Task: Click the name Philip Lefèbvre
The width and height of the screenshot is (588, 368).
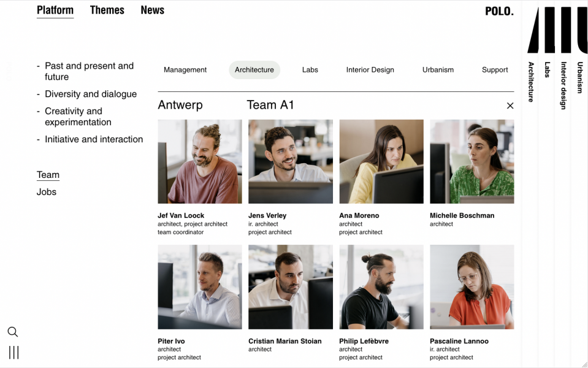Action: [x=364, y=341]
